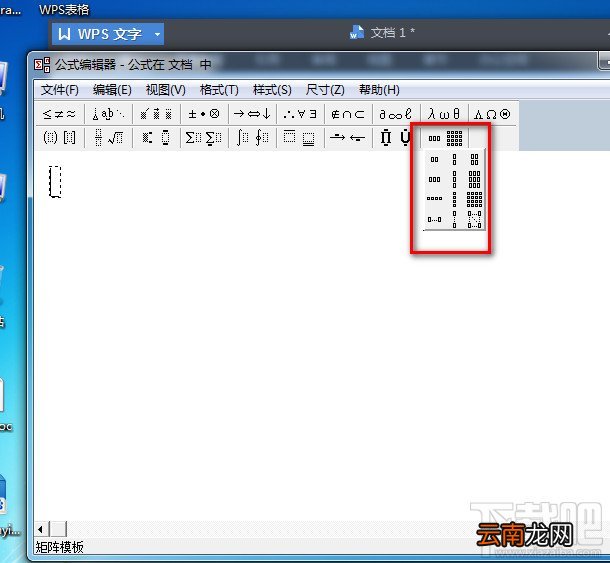Viewport: 610px width, 563px height.
Task: Insert a two-row one-column matrix
Action: [x=454, y=159]
